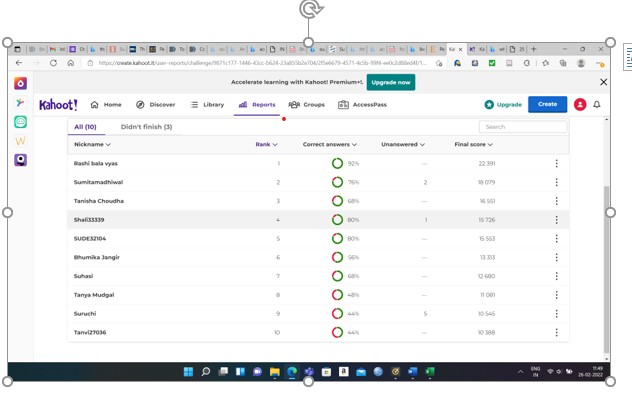The height and width of the screenshot is (406, 632).
Task: Go to Groups in navigation
Action: click(307, 104)
